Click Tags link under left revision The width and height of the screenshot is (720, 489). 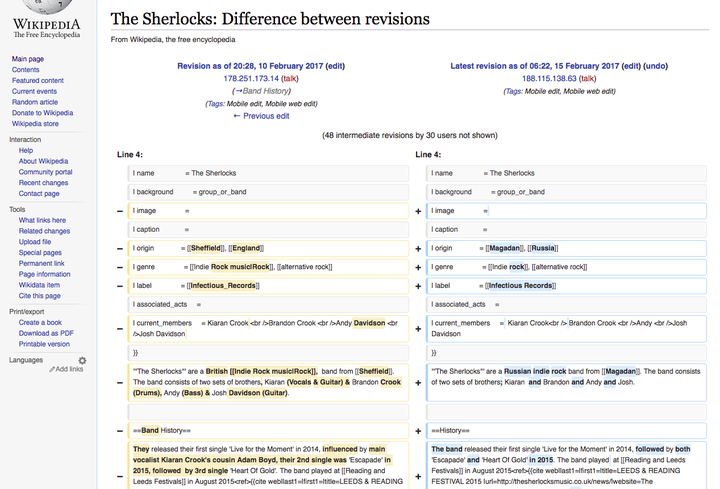click(215, 104)
